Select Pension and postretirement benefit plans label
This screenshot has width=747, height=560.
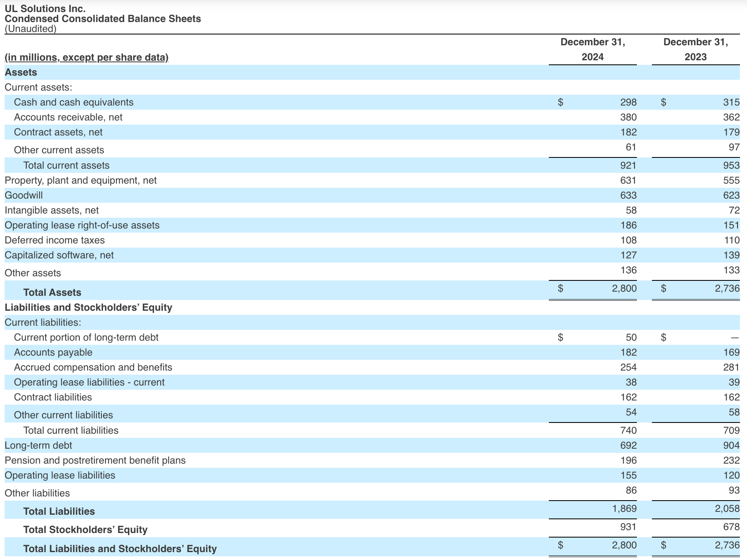(95, 460)
